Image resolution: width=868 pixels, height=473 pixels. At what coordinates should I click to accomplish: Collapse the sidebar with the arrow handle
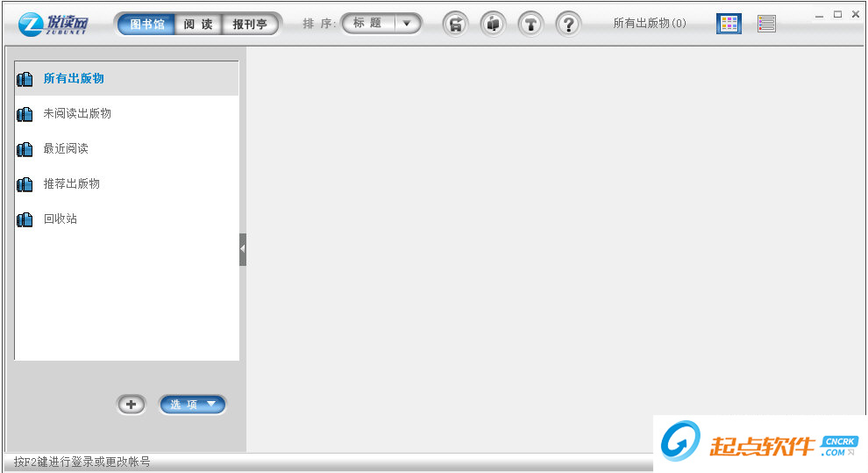point(243,249)
